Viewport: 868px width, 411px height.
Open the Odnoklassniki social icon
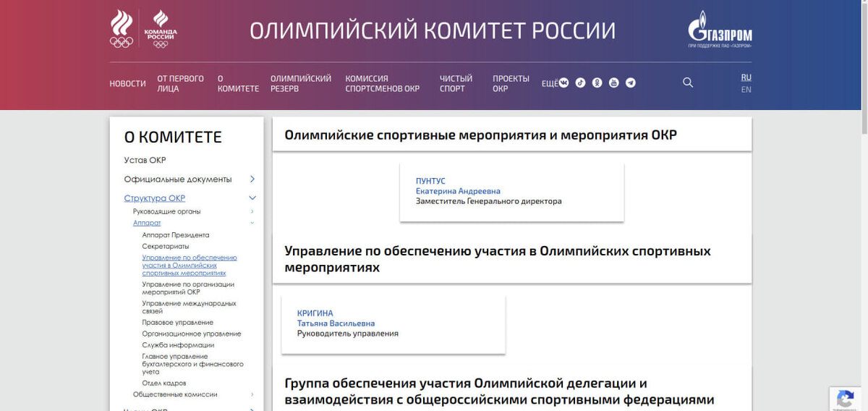(x=597, y=82)
